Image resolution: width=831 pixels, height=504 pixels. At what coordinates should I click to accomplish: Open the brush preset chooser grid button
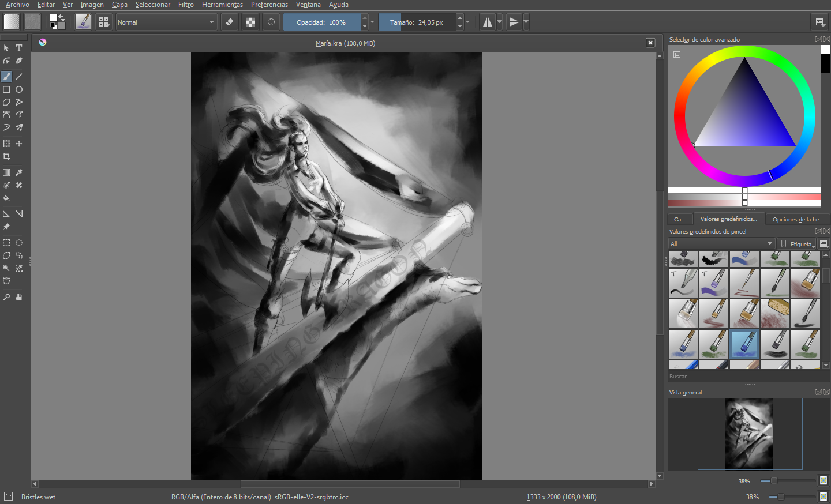point(104,22)
